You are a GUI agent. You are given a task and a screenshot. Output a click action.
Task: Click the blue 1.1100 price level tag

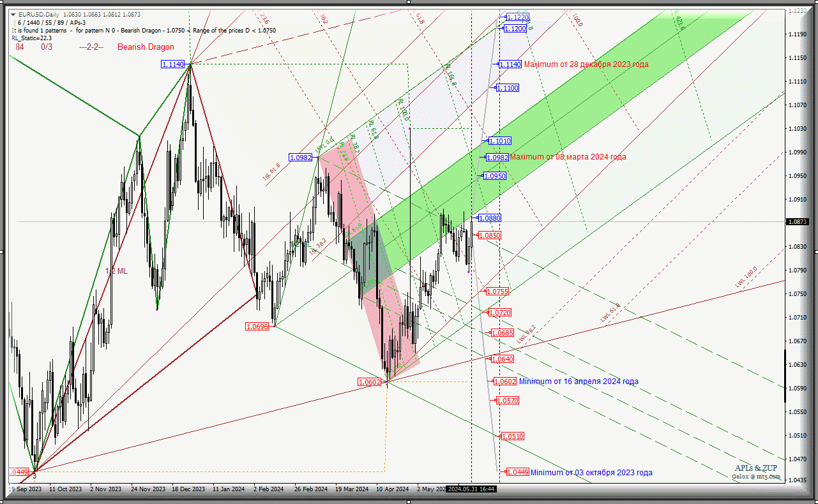click(507, 88)
